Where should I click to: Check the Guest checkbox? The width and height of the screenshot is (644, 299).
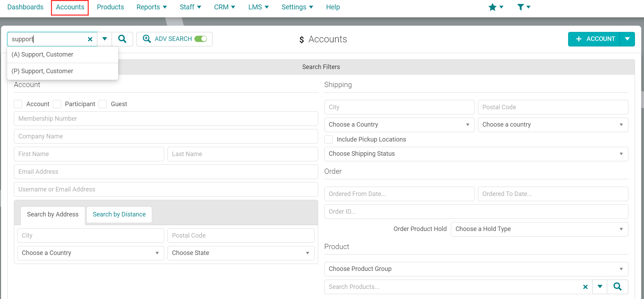pyautogui.click(x=103, y=104)
